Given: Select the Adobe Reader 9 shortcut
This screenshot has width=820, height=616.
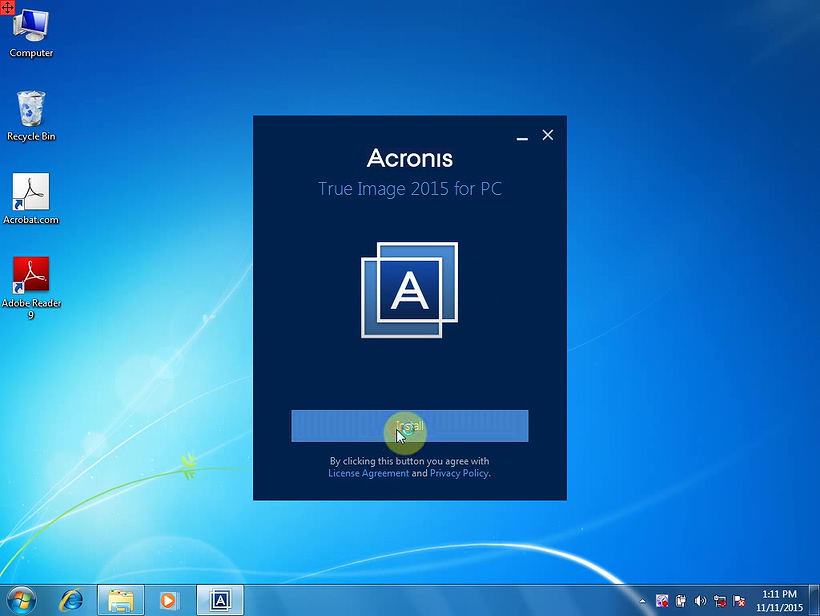Looking at the screenshot, I should [31, 288].
